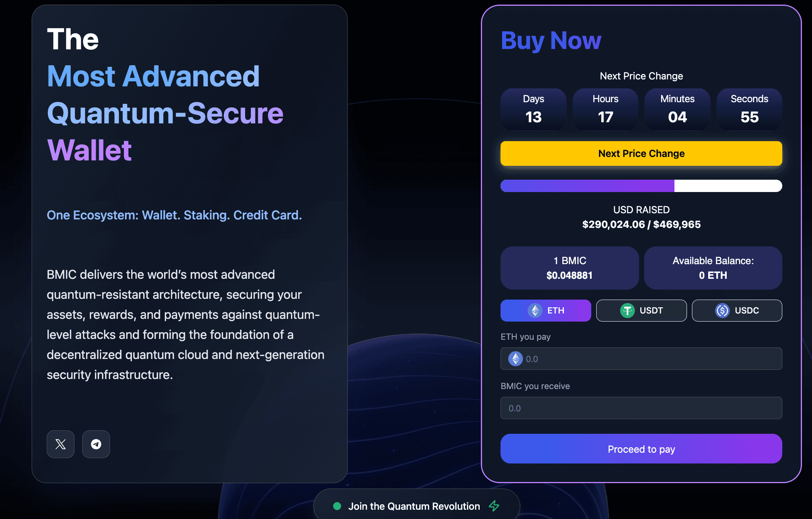Viewport: 812px width, 519px height.
Task: Click the lightning bolt icon near Join the Quantum Revolution
Action: point(494,506)
